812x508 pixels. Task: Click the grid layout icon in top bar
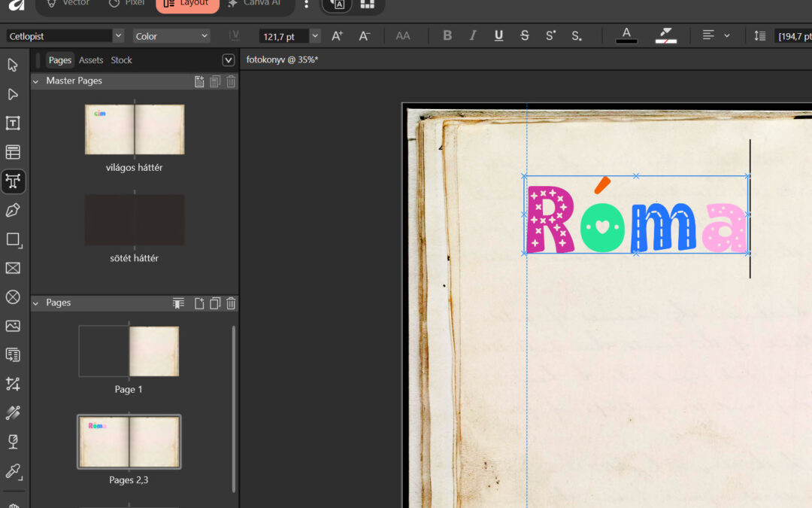click(x=367, y=5)
